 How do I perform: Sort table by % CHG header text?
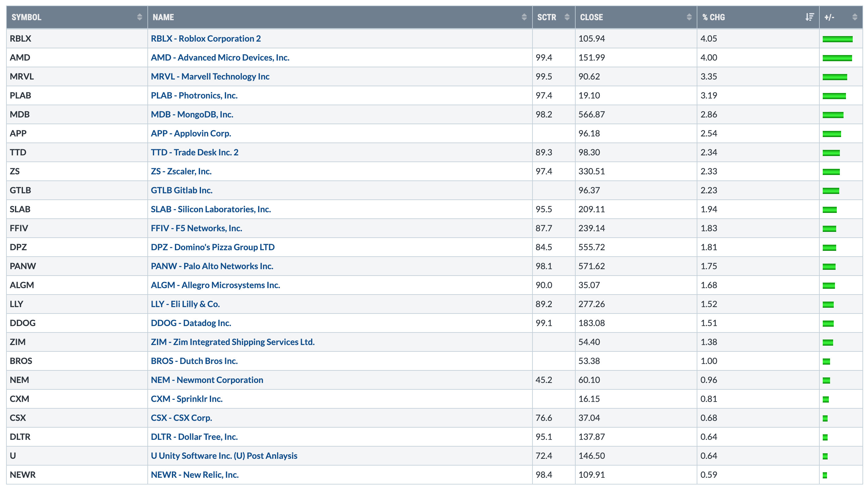point(713,17)
